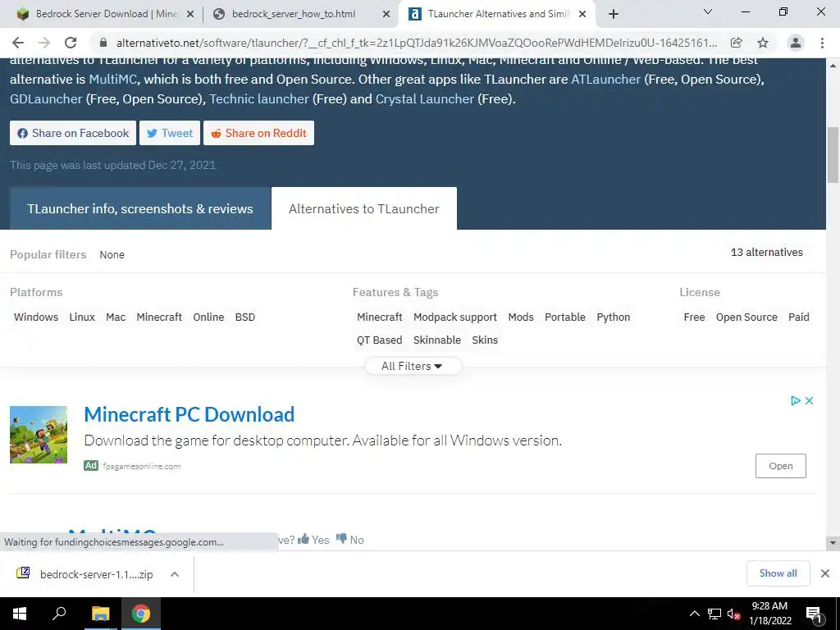Toggle Mods tag filter

pyautogui.click(x=521, y=317)
